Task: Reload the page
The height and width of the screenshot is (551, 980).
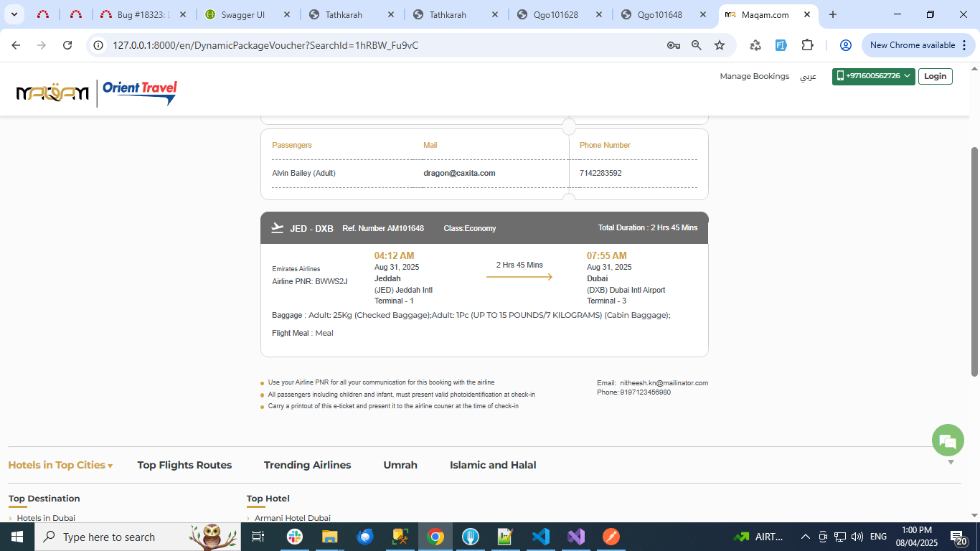Action: tap(67, 45)
